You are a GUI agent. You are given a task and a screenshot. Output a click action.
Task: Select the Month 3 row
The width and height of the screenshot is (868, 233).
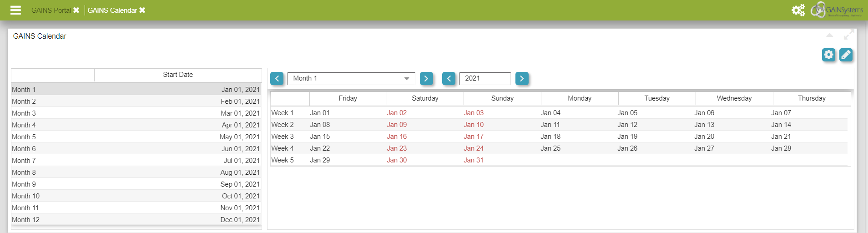coord(136,113)
